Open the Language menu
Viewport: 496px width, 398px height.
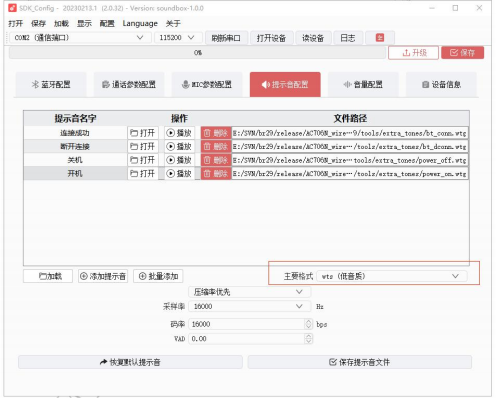click(x=140, y=24)
